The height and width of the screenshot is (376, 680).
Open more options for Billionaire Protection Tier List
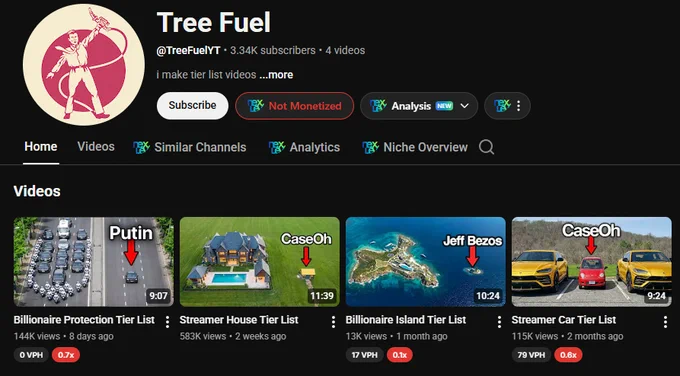pos(167,321)
